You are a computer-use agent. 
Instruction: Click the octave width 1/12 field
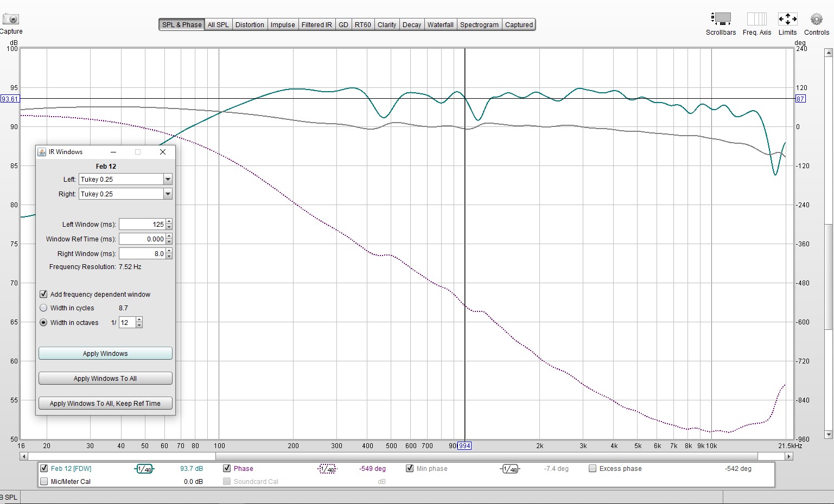[128, 322]
